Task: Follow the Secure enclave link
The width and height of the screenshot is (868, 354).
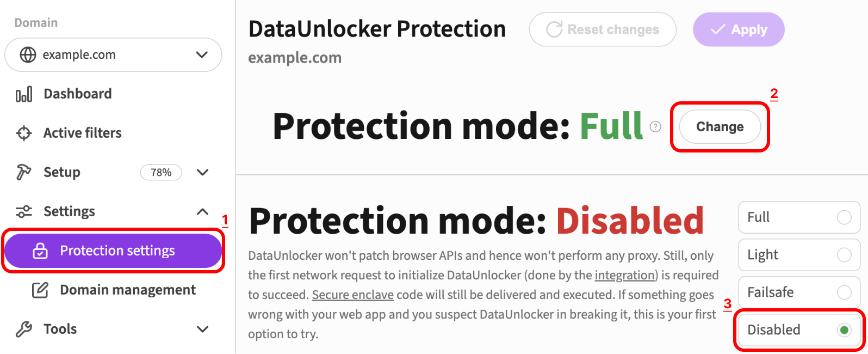Action: pos(352,295)
